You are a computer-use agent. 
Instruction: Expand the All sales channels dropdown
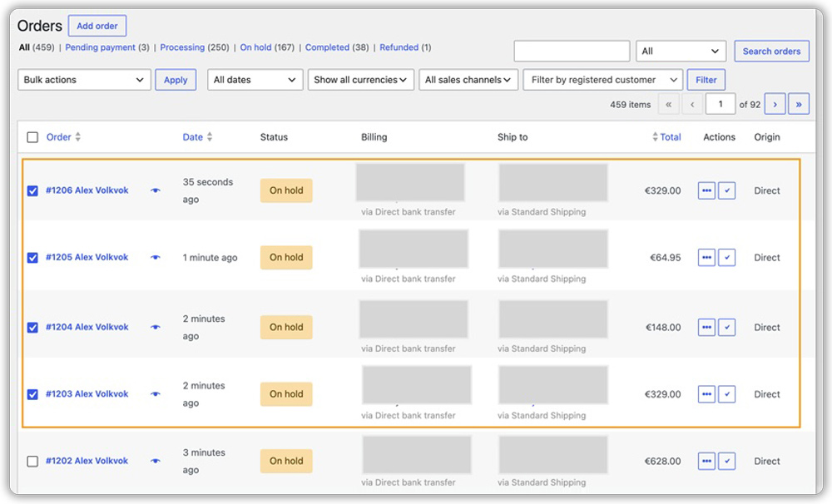pyautogui.click(x=468, y=80)
